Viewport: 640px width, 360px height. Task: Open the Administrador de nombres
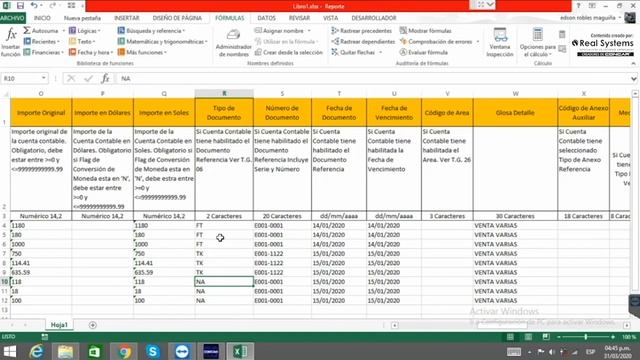tap(233, 43)
